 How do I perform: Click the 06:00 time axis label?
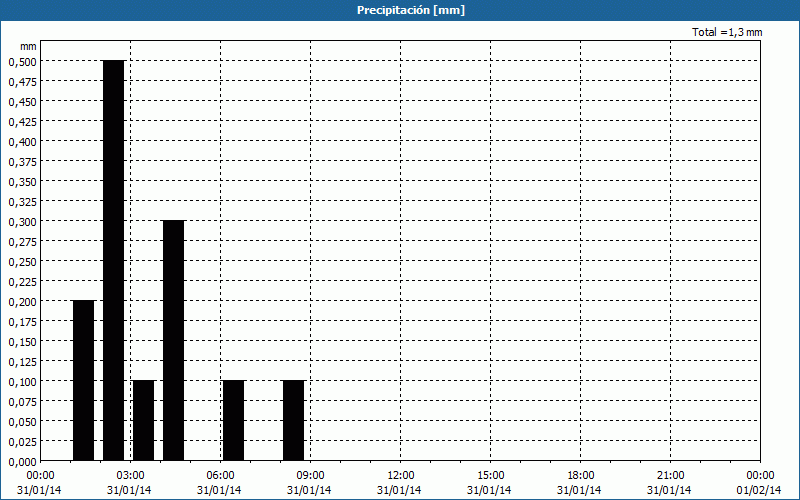click(x=220, y=476)
